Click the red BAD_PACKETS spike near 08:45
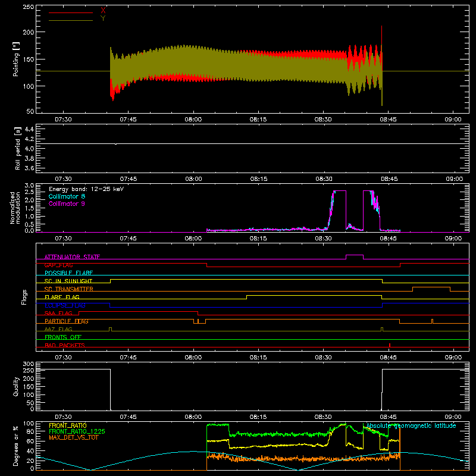Image resolution: width=476 pixels, height=476 pixels. [390, 345]
